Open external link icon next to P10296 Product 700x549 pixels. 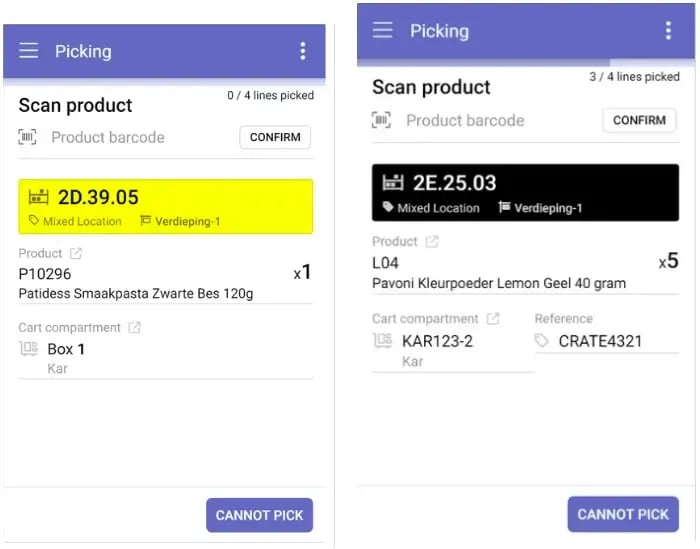coord(76,254)
